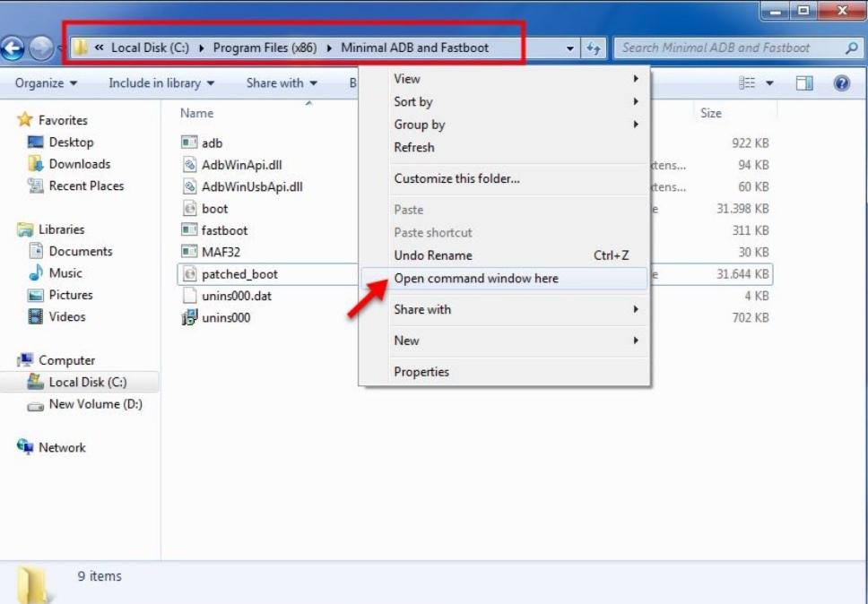Screen dimensions: 868x604
Task: Select the unins000 uninstaller icon
Action: pos(189,317)
